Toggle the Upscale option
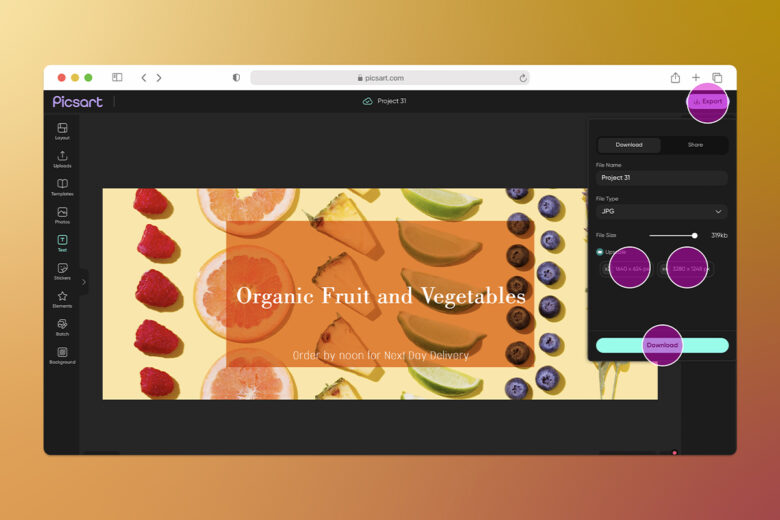 [599, 252]
